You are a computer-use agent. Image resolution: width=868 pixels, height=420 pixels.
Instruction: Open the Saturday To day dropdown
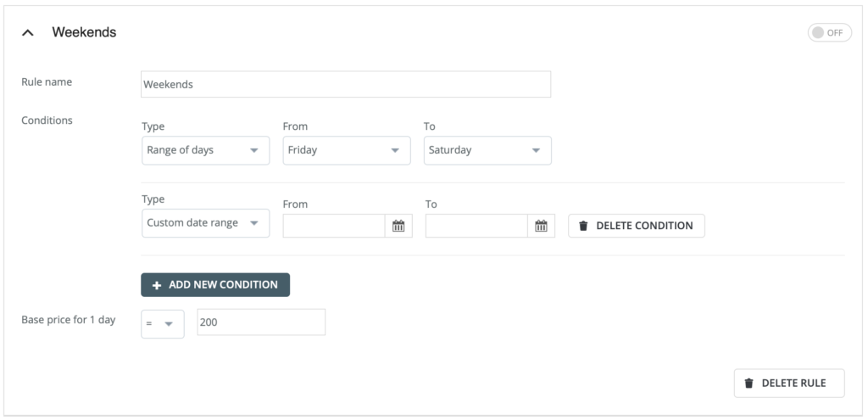point(487,150)
